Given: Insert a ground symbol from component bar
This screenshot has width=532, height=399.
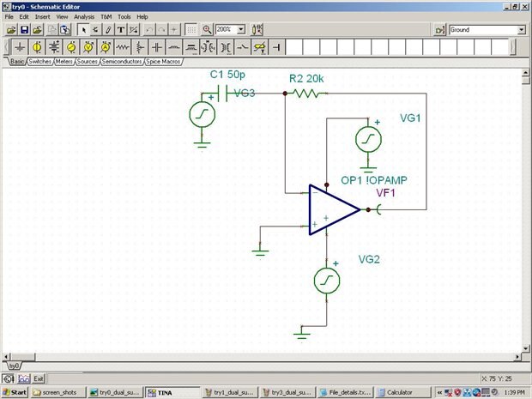Looking at the screenshot, I should tap(20, 47).
